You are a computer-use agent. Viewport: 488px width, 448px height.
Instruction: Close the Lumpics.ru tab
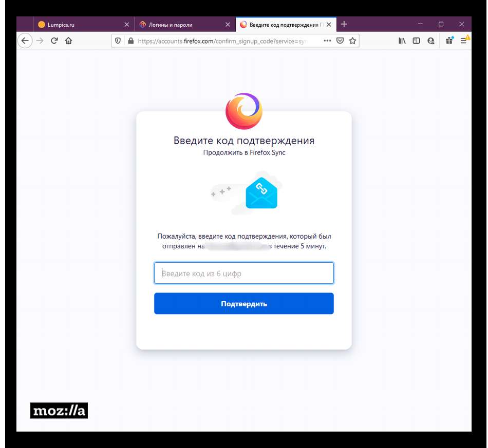pyautogui.click(x=127, y=25)
